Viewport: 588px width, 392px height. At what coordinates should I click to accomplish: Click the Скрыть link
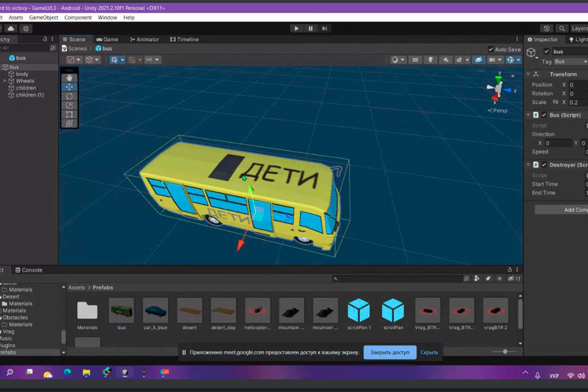[429, 352]
